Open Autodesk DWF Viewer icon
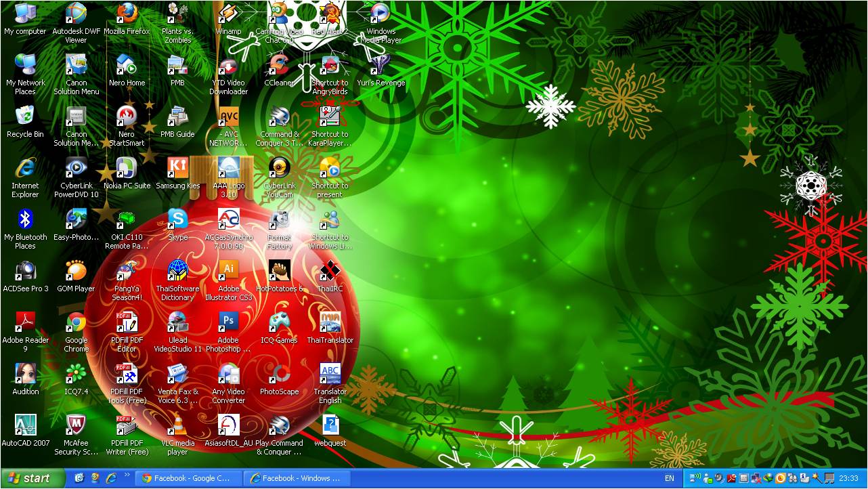The image size is (868, 489). [x=76, y=23]
